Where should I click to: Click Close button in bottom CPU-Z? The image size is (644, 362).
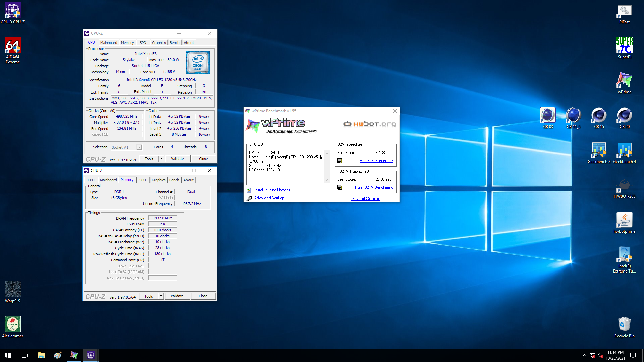click(x=203, y=296)
